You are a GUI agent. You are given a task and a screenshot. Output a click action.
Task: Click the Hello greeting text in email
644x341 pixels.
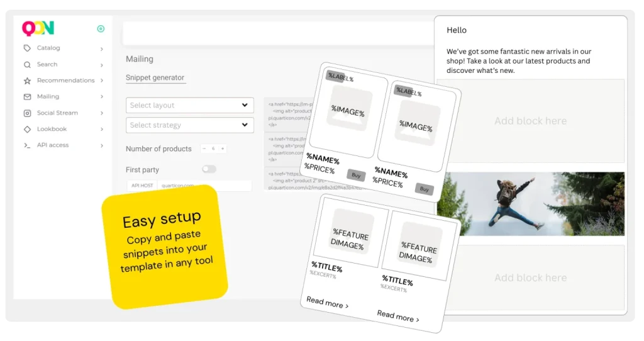457,30
